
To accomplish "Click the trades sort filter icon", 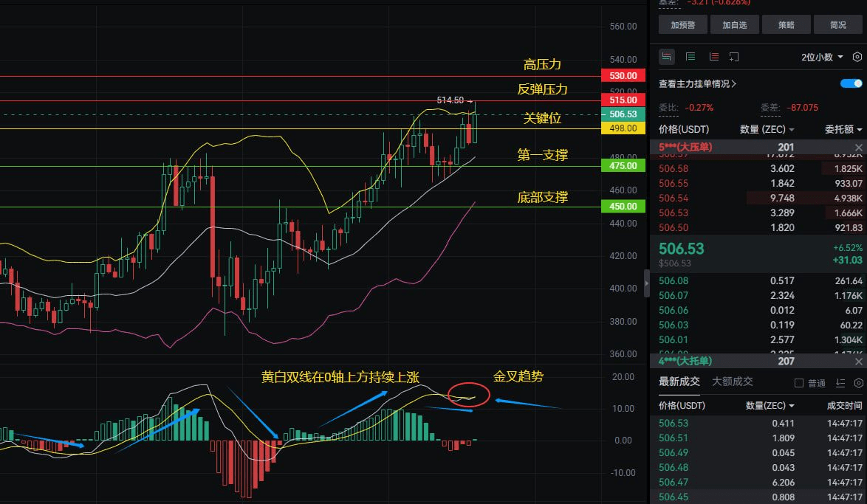I will pos(840,383).
